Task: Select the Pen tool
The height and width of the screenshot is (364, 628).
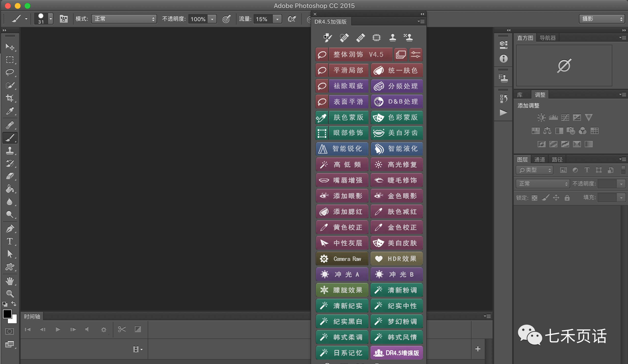Action: click(10, 228)
